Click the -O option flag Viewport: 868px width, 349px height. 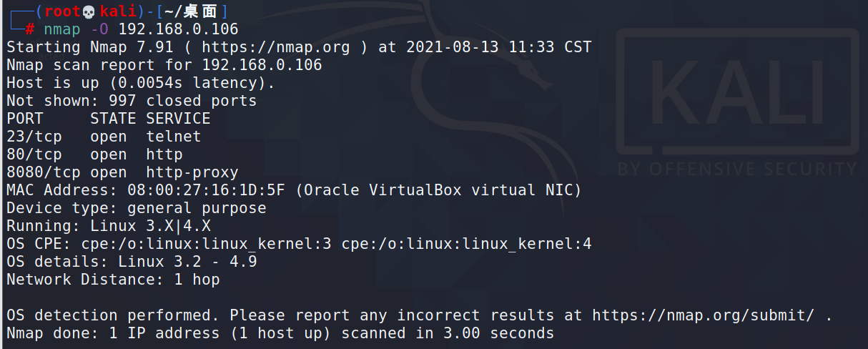[x=99, y=29]
